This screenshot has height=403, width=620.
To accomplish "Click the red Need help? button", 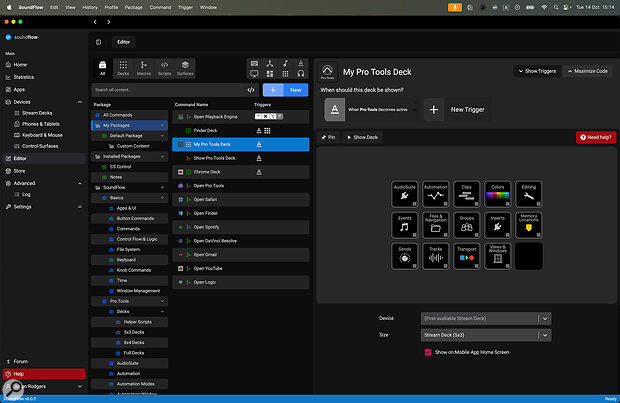I will pyautogui.click(x=596, y=137).
